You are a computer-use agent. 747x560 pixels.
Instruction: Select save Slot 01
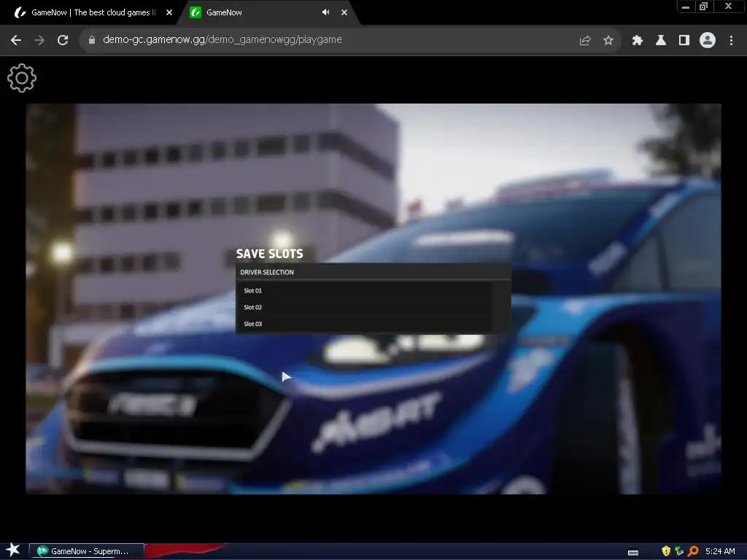(x=364, y=290)
